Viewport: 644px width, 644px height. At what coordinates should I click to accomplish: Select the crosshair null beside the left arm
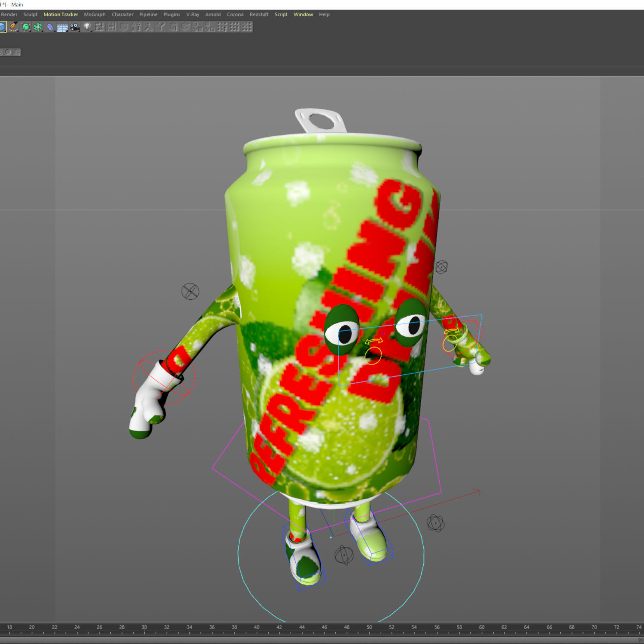190,292
